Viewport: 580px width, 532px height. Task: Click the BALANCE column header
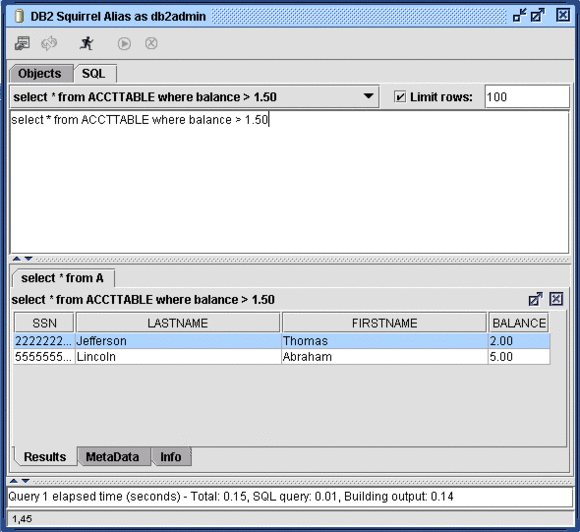pyautogui.click(x=519, y=323)
